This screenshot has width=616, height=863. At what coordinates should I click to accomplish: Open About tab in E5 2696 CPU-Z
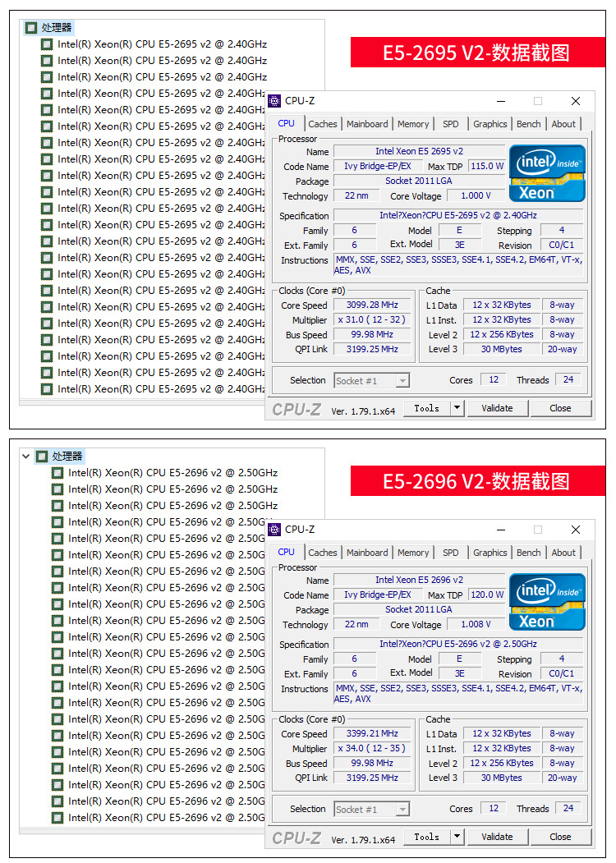tap(563, 553)
